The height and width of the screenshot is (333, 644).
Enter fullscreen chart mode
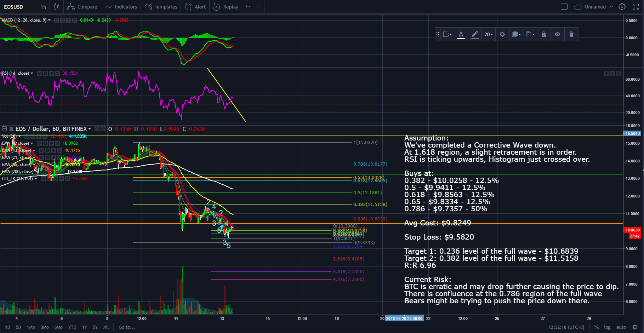(x=636, y=7)
